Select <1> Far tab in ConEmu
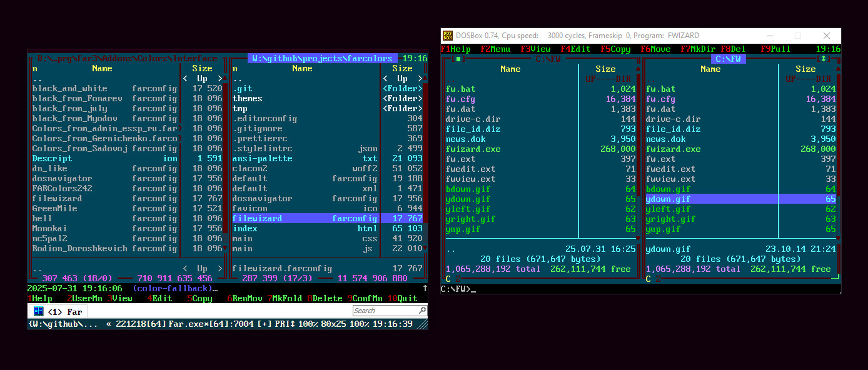 (x=58, y=311)
